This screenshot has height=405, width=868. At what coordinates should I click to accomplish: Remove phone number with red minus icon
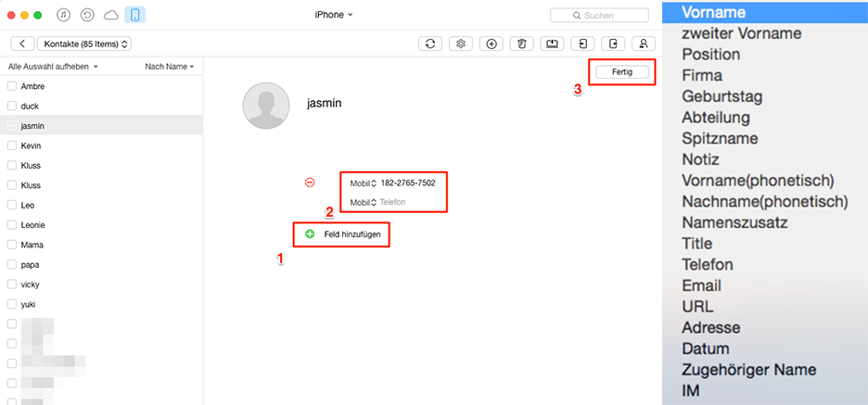pyautogui.click(x=310, y=182)
